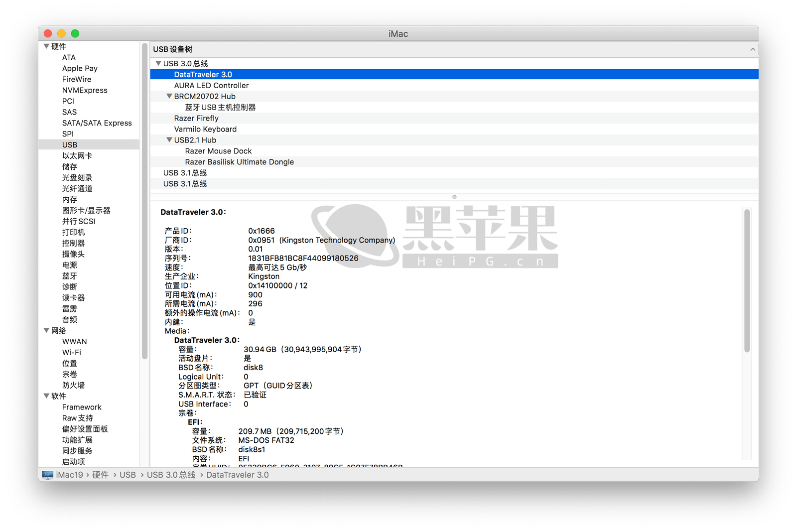This screenshot has height=532, width=797.
Task: Collapse the BRCM20702 Hub disclosure triangle
Action: point(169,96)
